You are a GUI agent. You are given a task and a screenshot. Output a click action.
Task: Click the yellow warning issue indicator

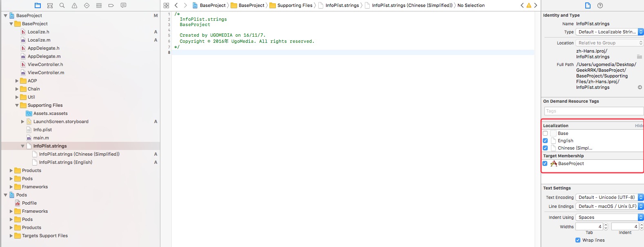(529, 5)
